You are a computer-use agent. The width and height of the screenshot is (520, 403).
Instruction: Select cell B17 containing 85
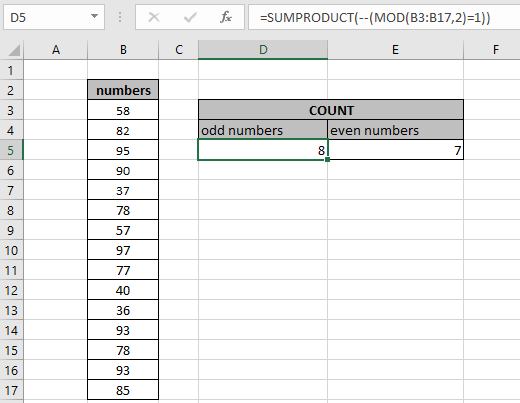(x=123, y=390)
